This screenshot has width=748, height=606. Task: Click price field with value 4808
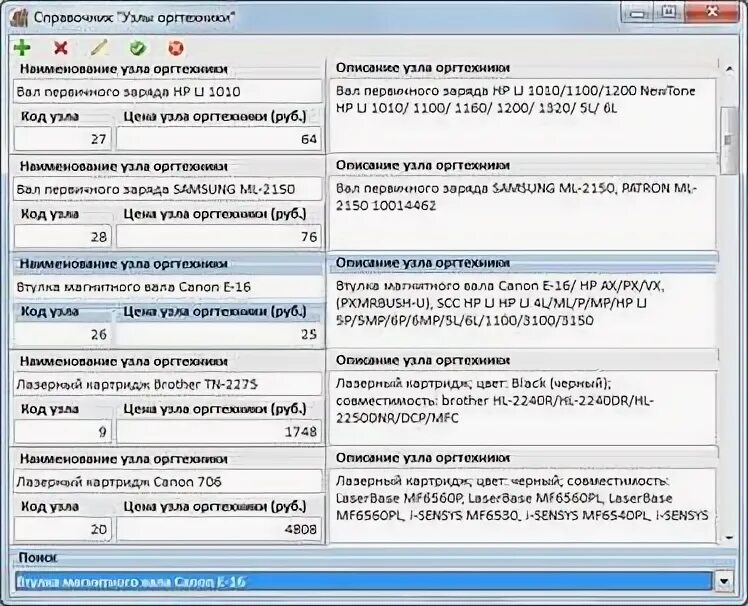(x=219, y=529)
